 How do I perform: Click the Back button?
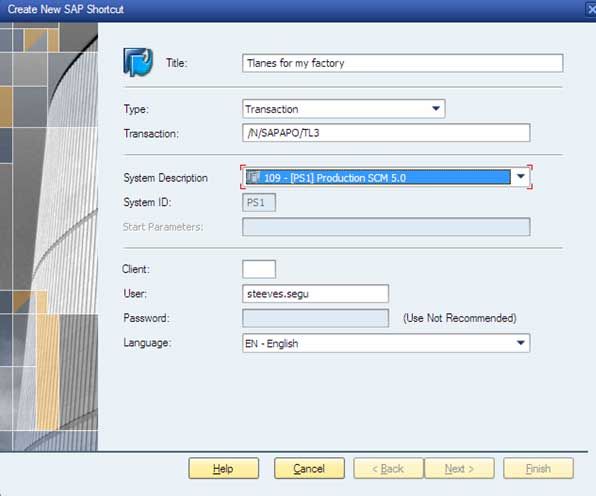(x=388, y=469)
